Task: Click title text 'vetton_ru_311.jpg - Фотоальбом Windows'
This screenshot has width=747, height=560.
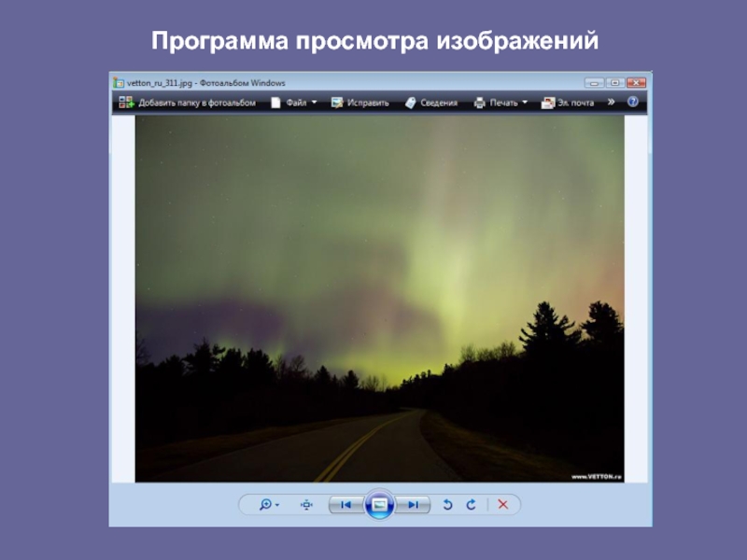Action: tap(205, 83)
